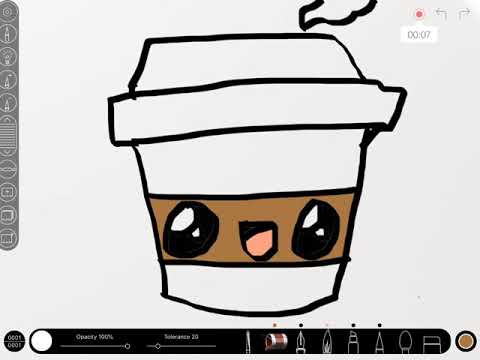Click the fourth circular icon in the left sidebar

pos(7,80)
